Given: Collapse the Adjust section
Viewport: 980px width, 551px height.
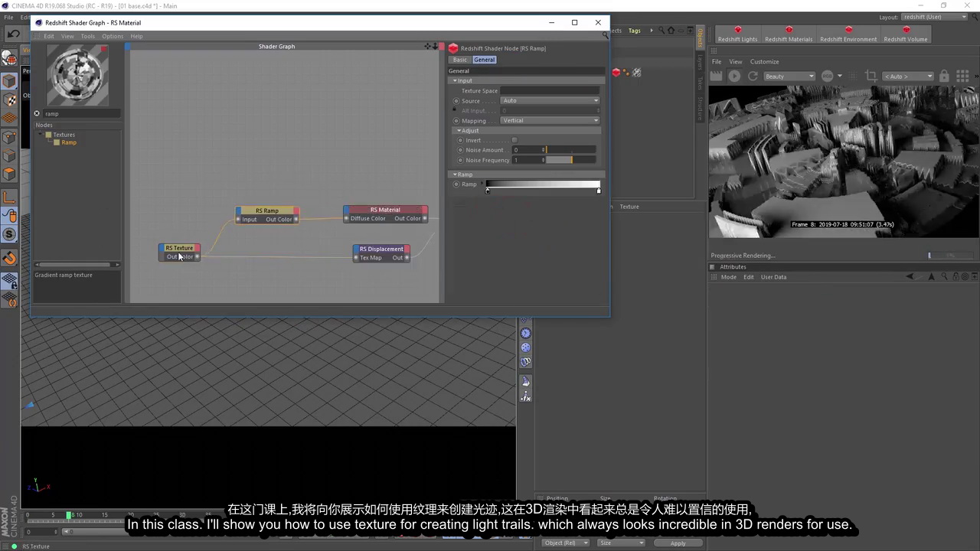Looking at the screenshot, I should pos(459,131).
